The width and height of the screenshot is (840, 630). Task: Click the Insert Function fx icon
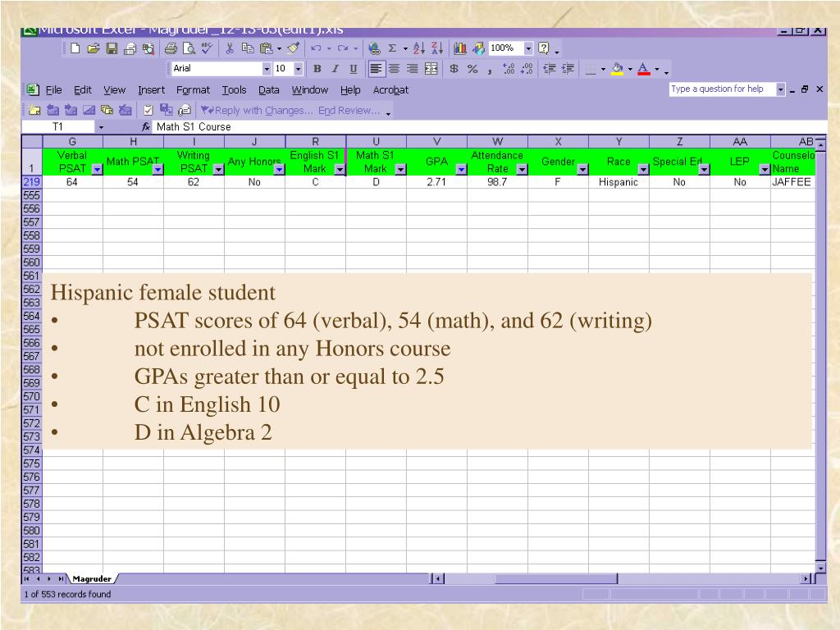tap(146, 127)
